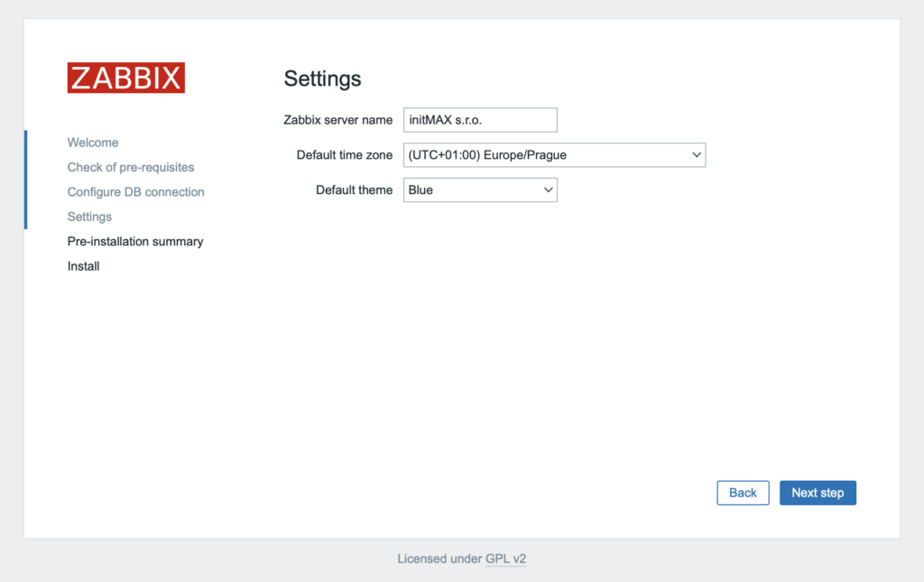Viewport: 924px width, 582px height.
Task: Select the initMAX s.r.o. server name text
Action: click(446, 119)
